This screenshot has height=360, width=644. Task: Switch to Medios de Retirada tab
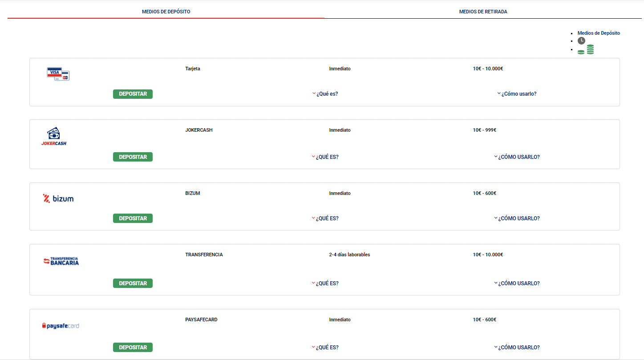click(483, 12)
